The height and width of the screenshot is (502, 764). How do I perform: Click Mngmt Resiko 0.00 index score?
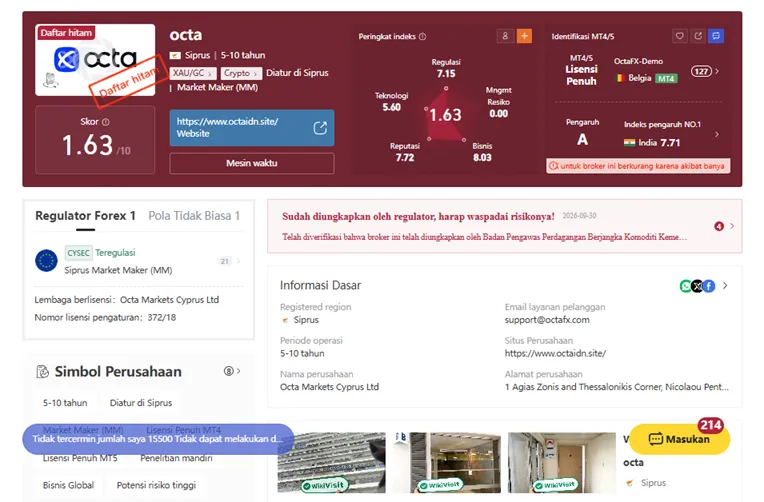pos(498,102)
